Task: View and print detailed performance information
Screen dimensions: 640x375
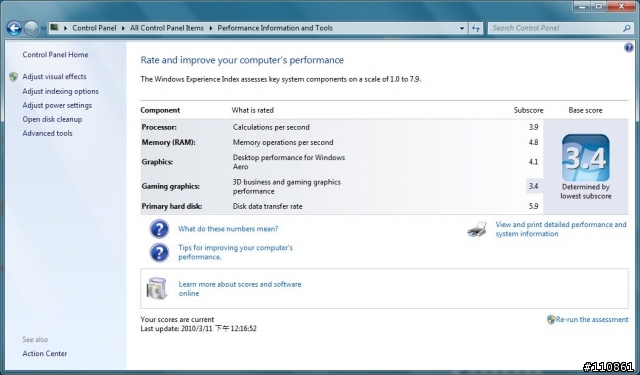Action: [x=561, y=229]
